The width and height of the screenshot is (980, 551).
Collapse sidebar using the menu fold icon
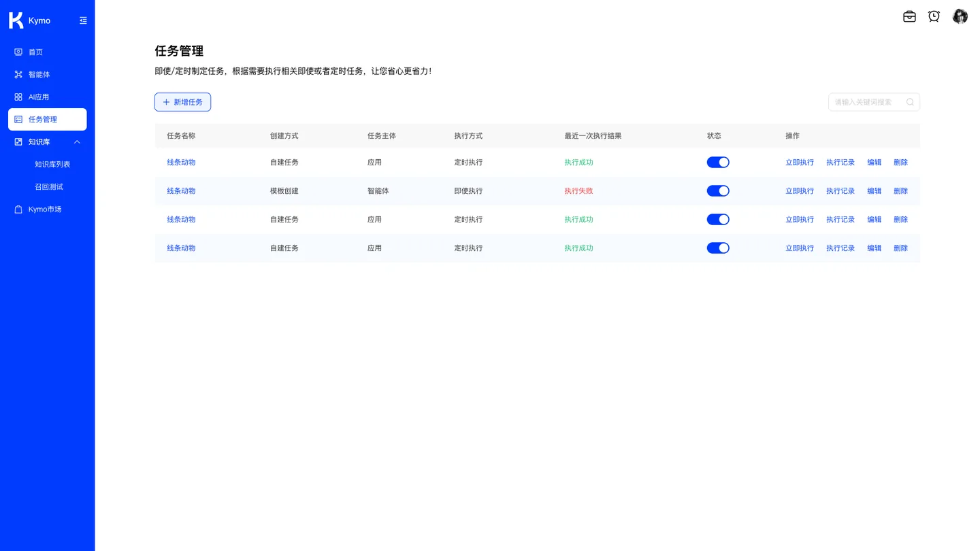coord(83,20)
